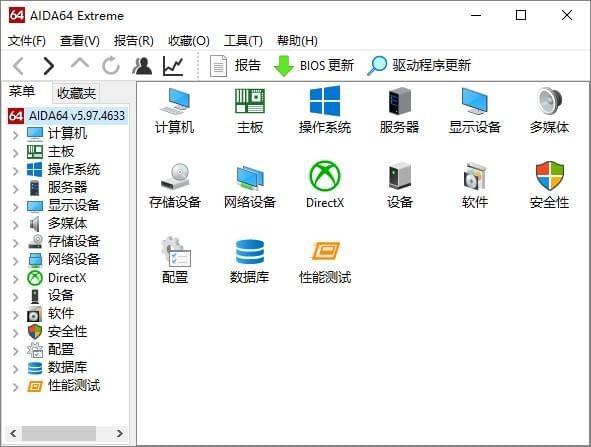This screenshot has height=447, width=591.
Task: Click the back navigation arrow
Action: 18,66
